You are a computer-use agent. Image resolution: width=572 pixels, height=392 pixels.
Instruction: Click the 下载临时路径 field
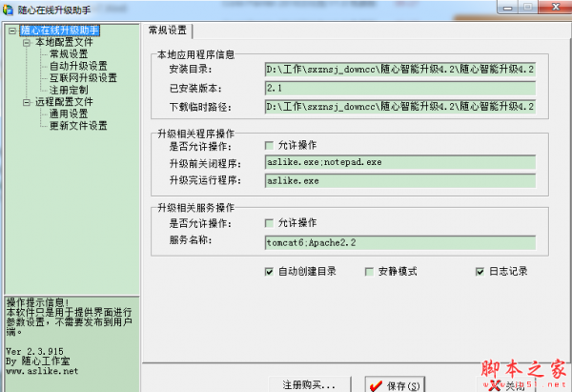[400, 107]
